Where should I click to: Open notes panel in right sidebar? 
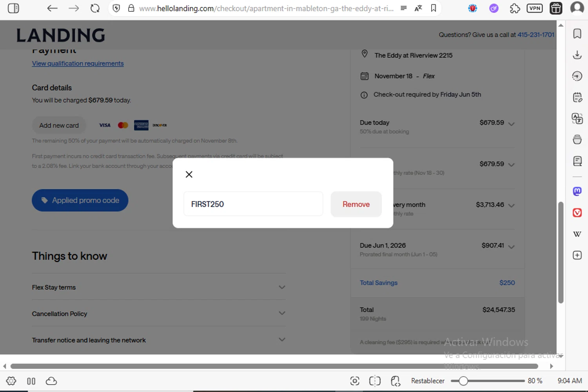coord(577,97)
